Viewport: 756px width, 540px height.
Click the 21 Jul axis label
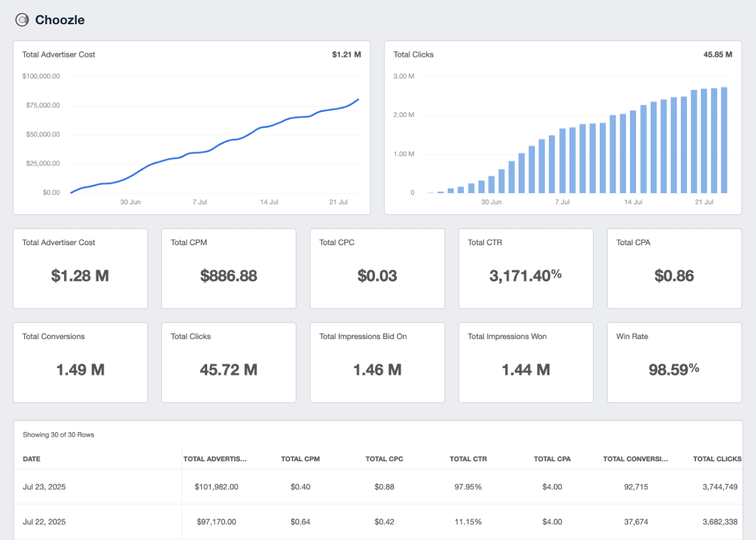[x=338, y=202]
